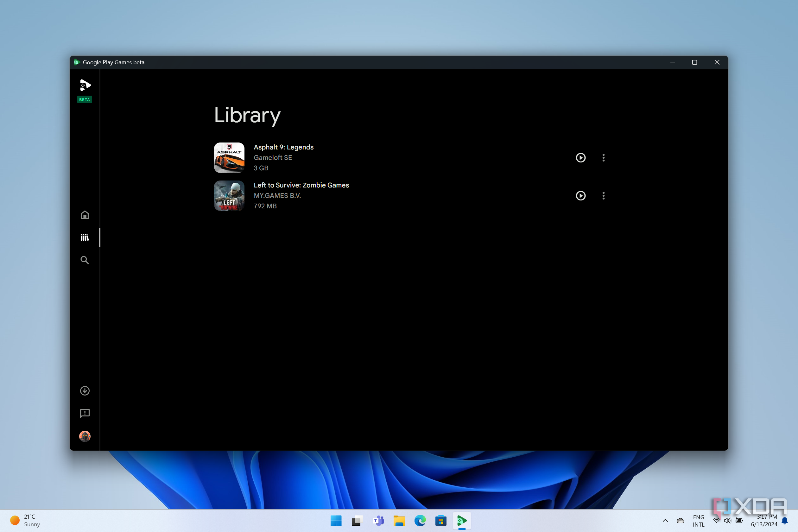The image size is (798, 532).
Task: Play Left to Survive: Zombie Games
Action: click(581, 196)
